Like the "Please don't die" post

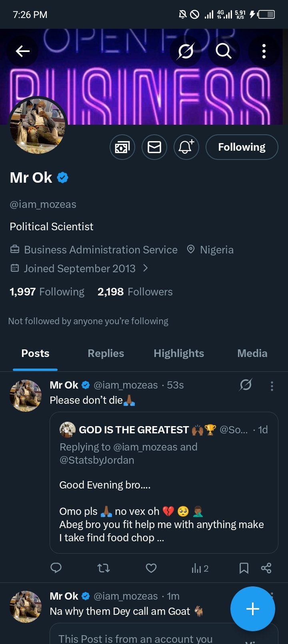(x=151, y=568)
